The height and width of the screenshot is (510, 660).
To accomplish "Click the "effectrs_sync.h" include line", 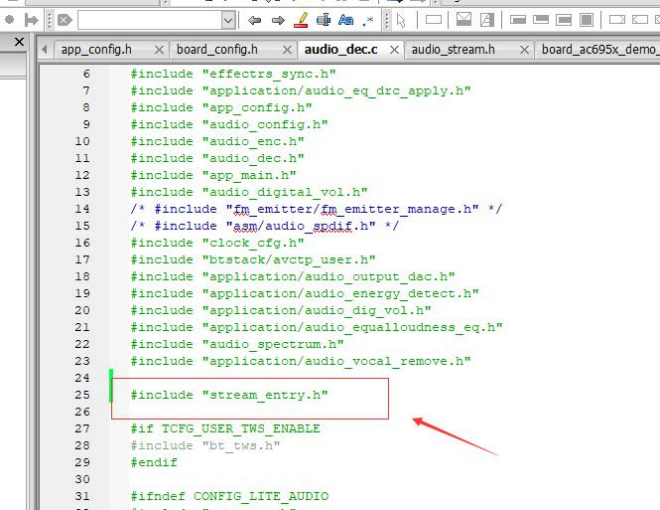I will click(x=233, y=74).
